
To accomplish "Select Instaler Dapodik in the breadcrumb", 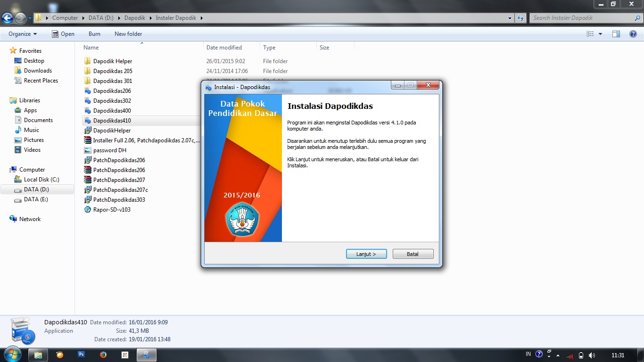I will 176,18.
